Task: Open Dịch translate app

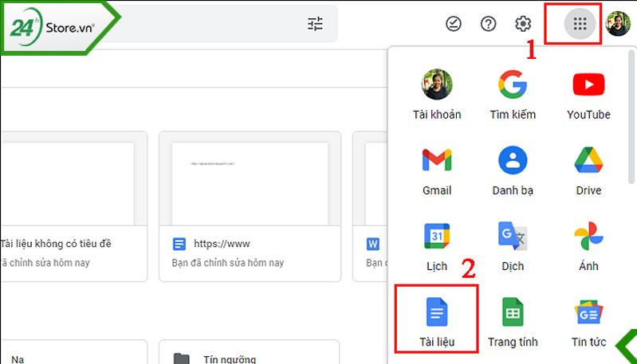Action: [x=513, y=246]
